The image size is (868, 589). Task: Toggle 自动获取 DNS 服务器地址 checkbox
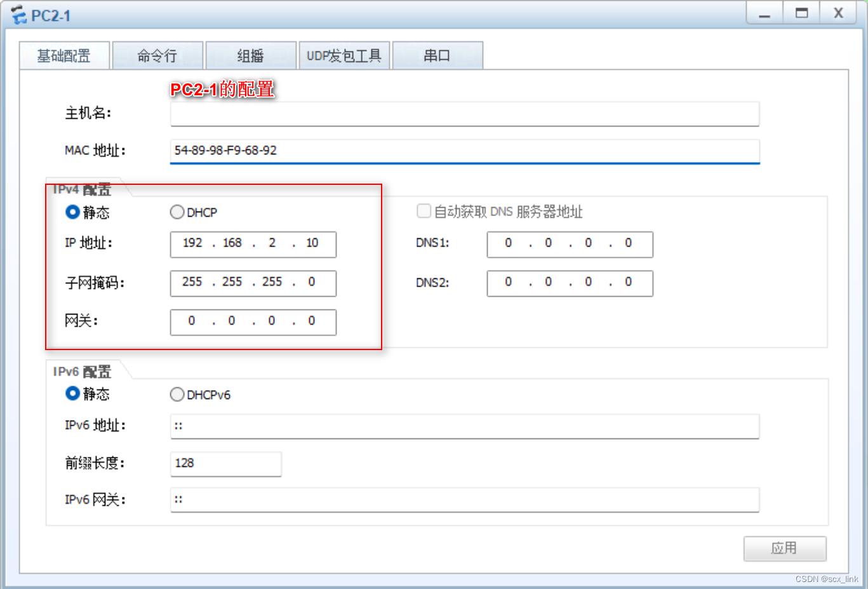click(x=424, y=211)
